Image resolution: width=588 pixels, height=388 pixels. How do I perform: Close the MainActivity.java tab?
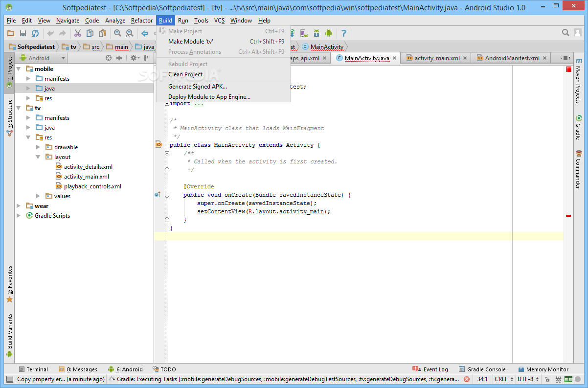(395, 58)
